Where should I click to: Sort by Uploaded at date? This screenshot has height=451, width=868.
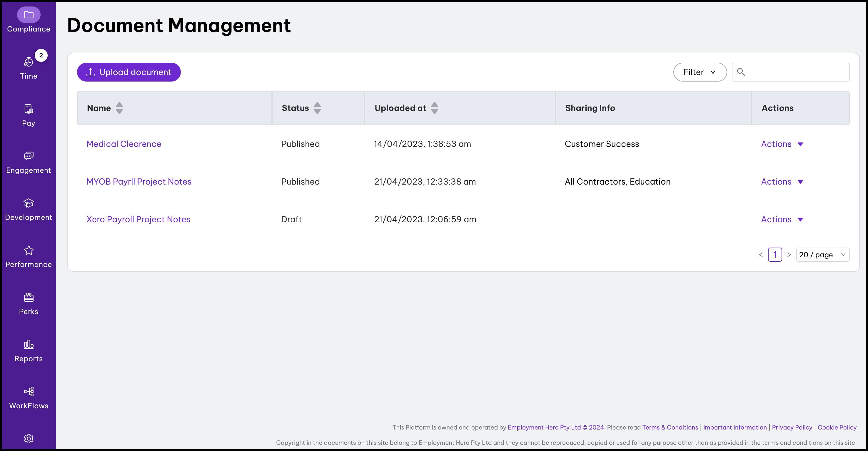point(434,108)
